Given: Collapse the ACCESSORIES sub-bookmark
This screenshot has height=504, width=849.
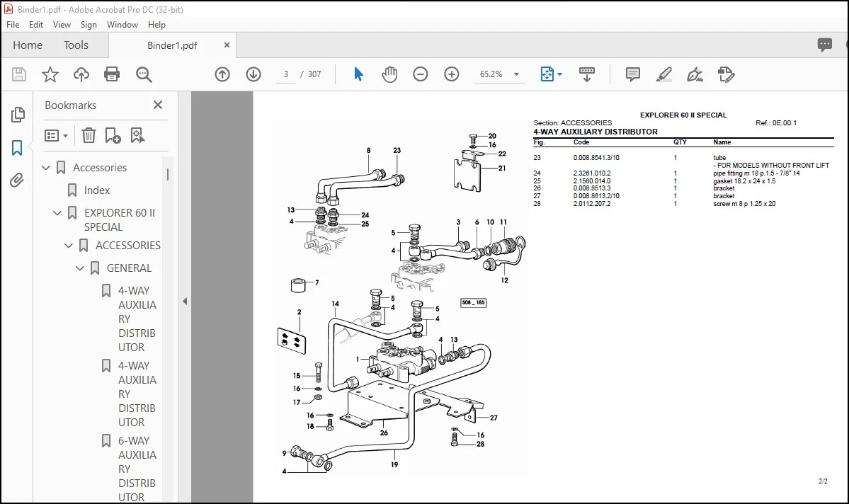Looking at the screenshot, I should (68, 246).
